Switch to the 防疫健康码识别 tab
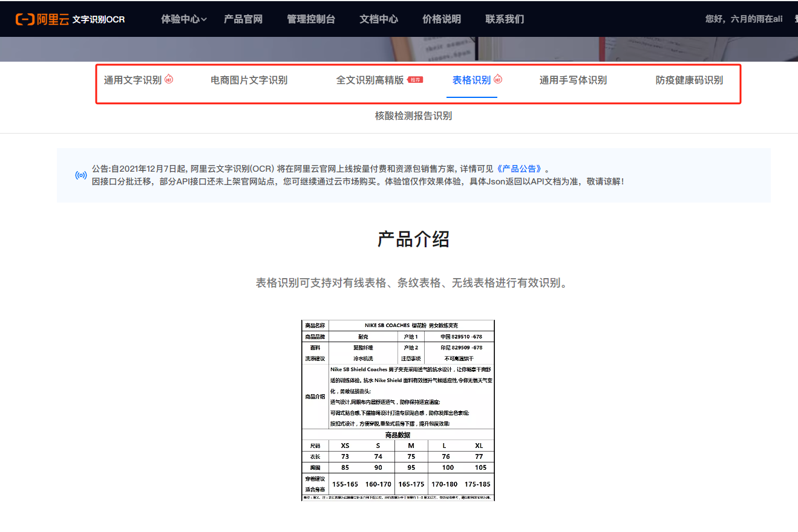Screen dimensions: 798x532 point(689,80)
